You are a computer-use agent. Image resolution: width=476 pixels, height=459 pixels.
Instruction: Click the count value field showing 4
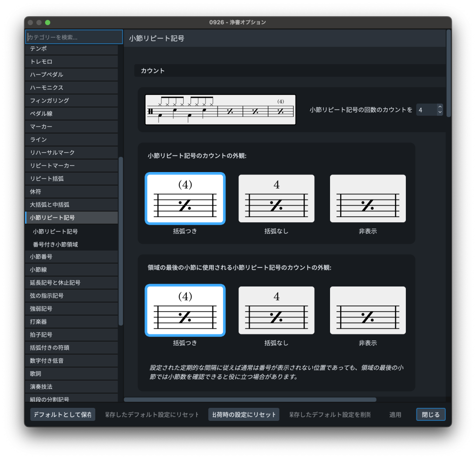click(x=426, y=110)
